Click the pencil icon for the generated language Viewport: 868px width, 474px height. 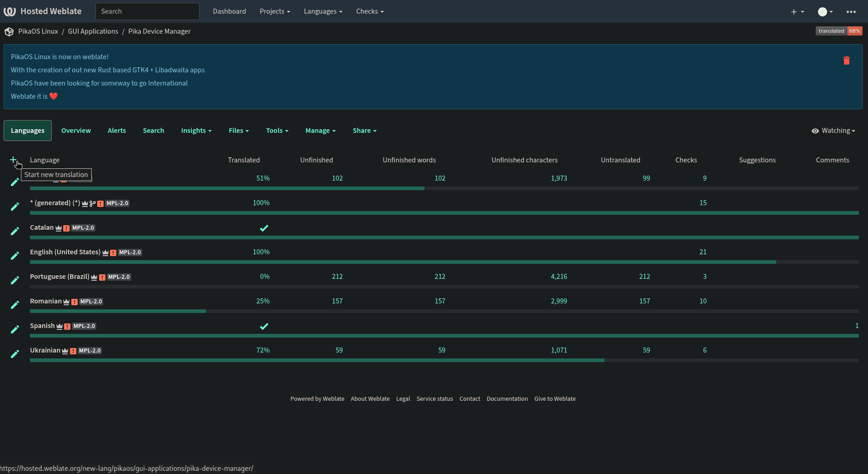pos(15,207)
